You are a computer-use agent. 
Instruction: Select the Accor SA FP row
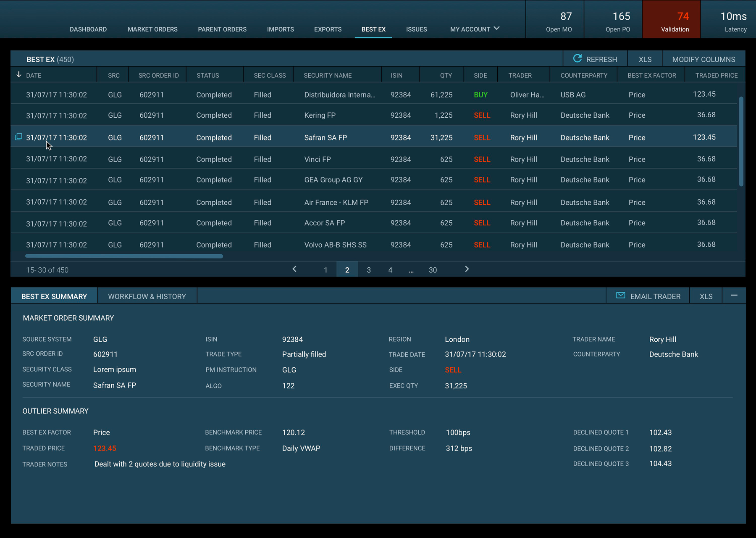tap(374, 223)
